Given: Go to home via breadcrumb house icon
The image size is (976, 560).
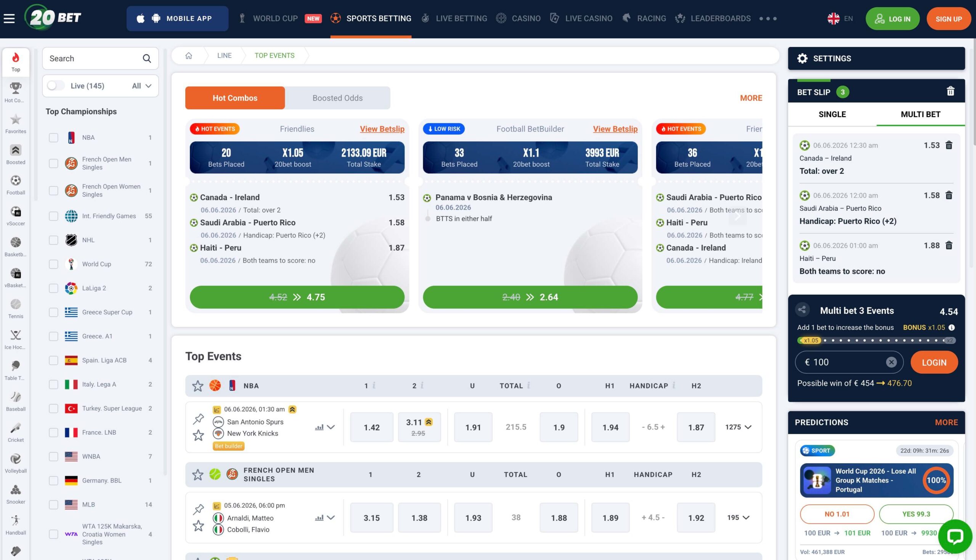Looking at the screenshot, I should pyautogui.click(x=188, y=55).
